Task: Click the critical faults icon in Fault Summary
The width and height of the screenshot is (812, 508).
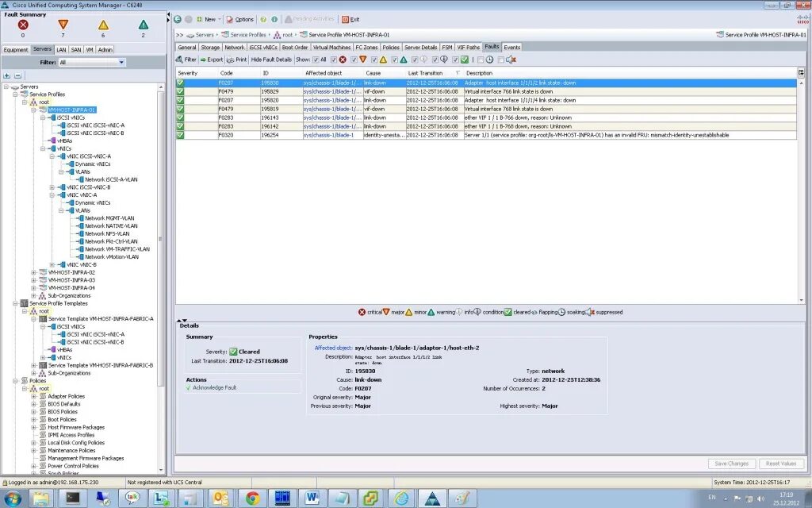Action: 23,25
